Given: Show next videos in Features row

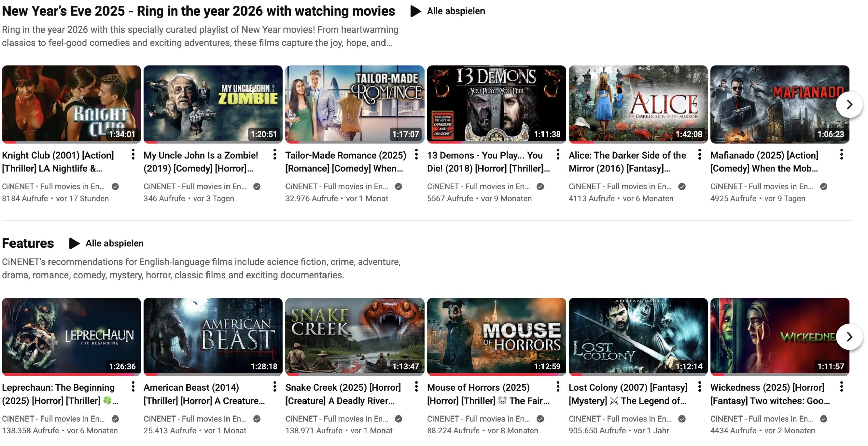Looking at the screenshot, I should click(849, 337).
